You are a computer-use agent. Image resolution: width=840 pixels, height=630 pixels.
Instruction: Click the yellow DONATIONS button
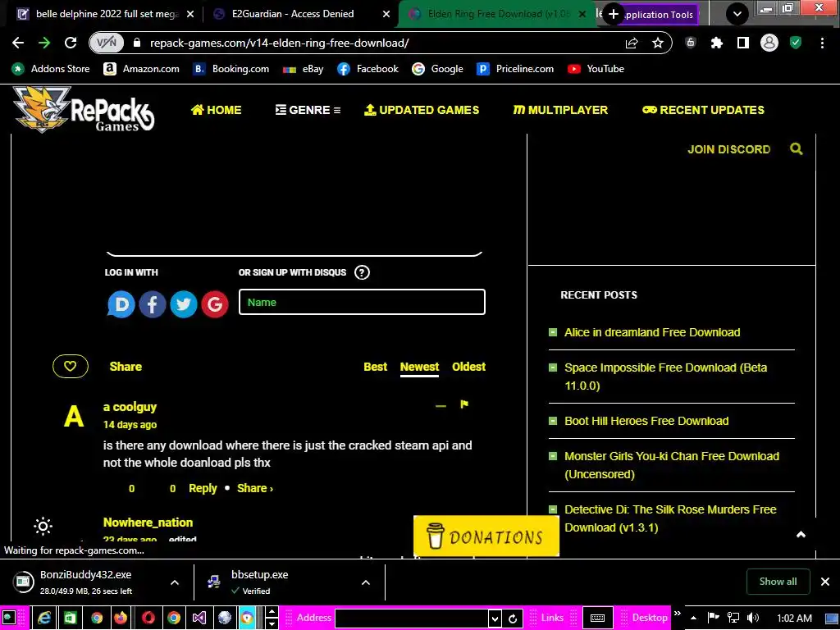486,536
